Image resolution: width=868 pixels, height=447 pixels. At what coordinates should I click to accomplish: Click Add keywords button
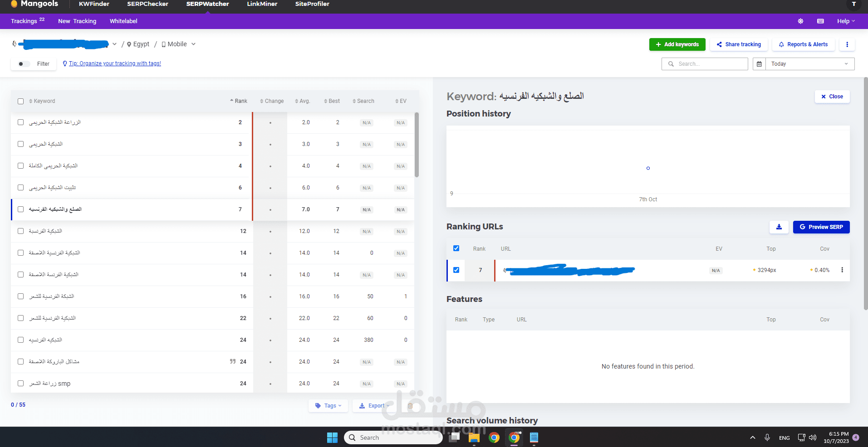click(x=677, y=44)
